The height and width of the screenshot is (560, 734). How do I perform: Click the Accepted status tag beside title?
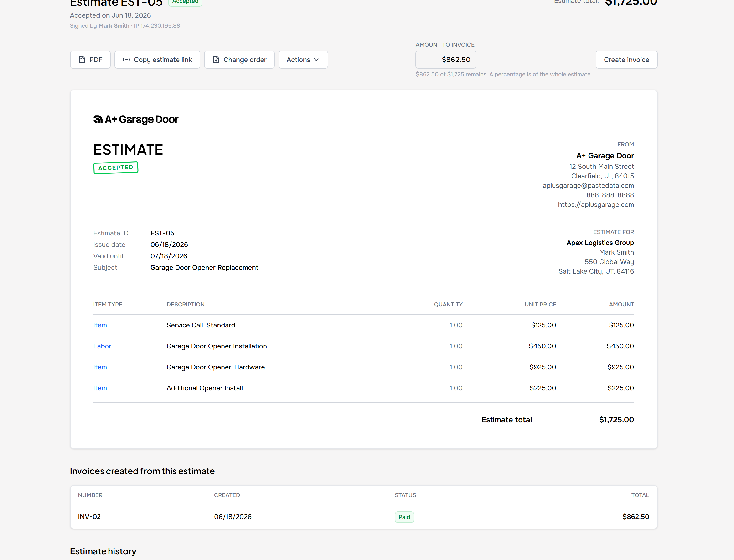pos(185,2)
